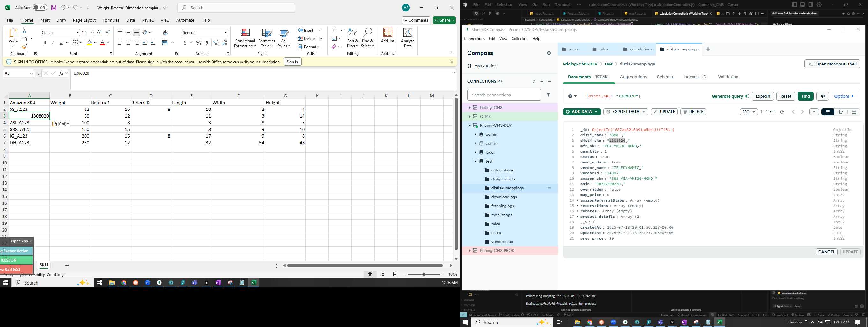The width and height of the screenshot is (868, 327).
Task: Open the Aggregations tab in Compass
Action: [x=633, y=77]
